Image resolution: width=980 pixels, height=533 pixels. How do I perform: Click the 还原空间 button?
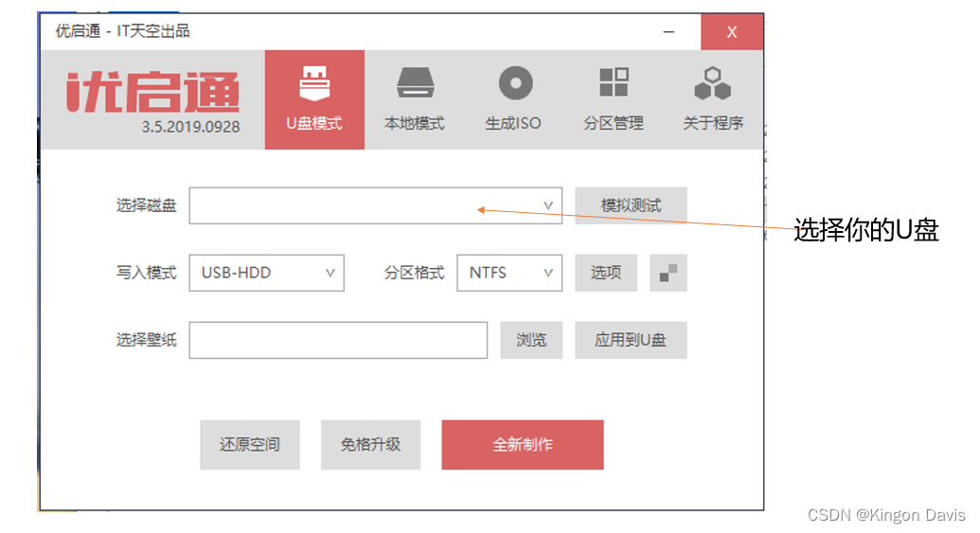[249, 445]
